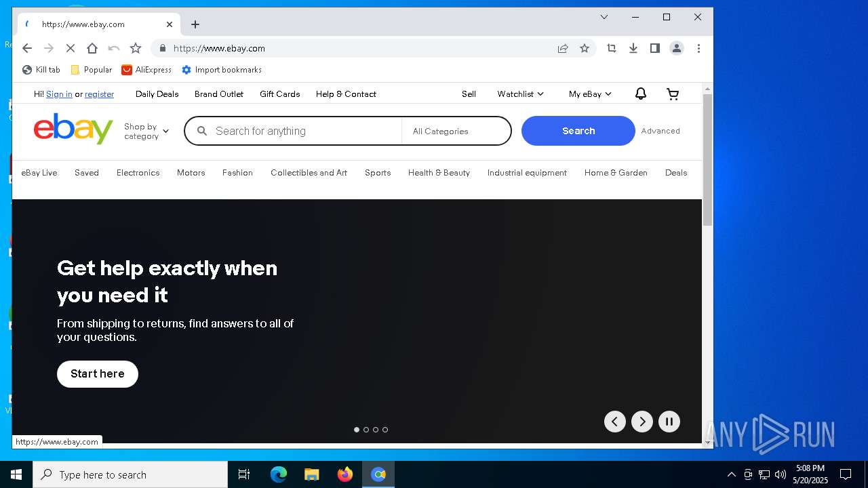Show the previous banner slide
This screenshot has width=868, height=488.
[615, 422]
